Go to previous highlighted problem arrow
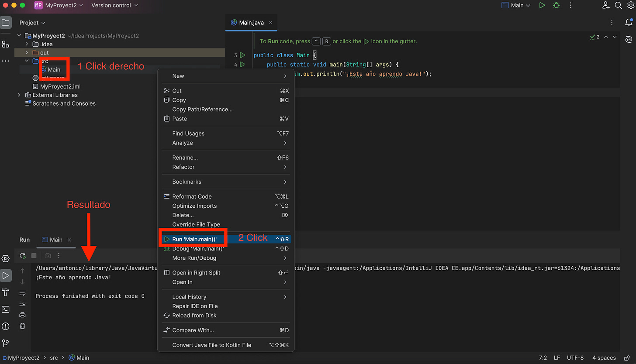This screenshot has width=636, height=364. pos(606,37)
